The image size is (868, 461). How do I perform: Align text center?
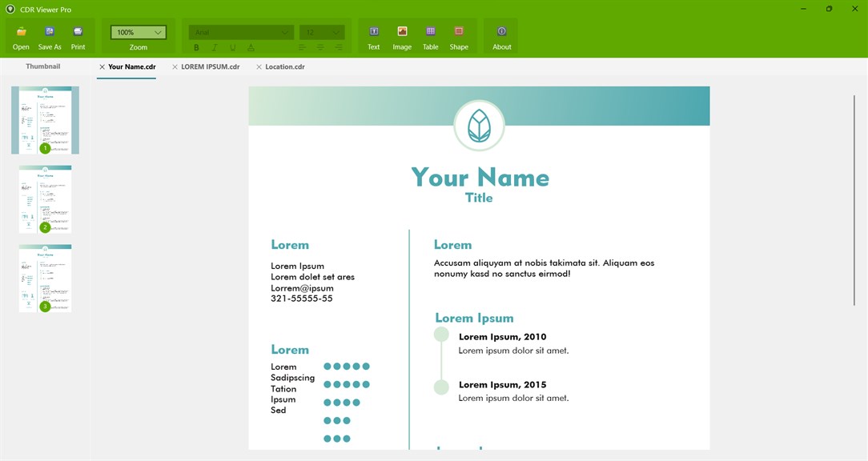pyautogui.click(x=320, y=47)
